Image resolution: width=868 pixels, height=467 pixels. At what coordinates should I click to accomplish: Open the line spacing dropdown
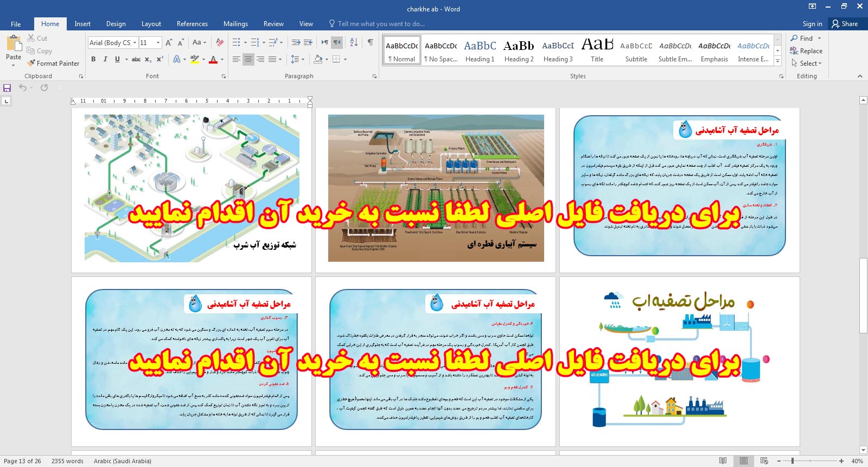coord(297,59)
